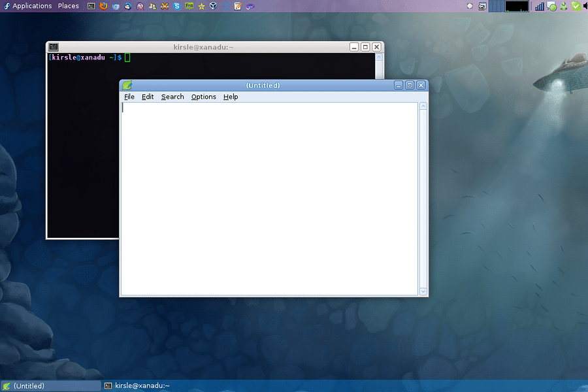This screenshot has height=392, width=588.
Task: Launch the Pidgin messenger panel icon
Action: click(x=140, y=6)
